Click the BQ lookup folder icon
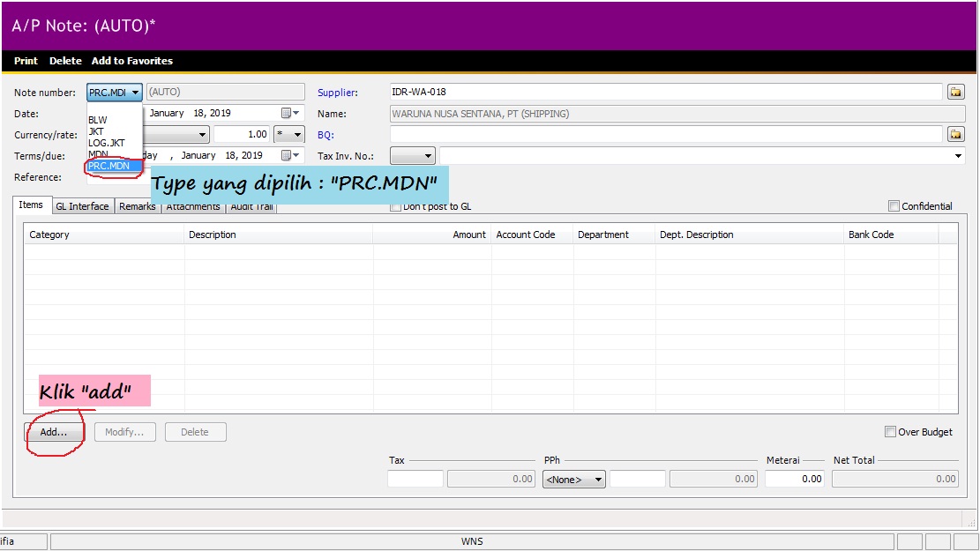Viewport: 980px width, 551px height. coord(955,135)
